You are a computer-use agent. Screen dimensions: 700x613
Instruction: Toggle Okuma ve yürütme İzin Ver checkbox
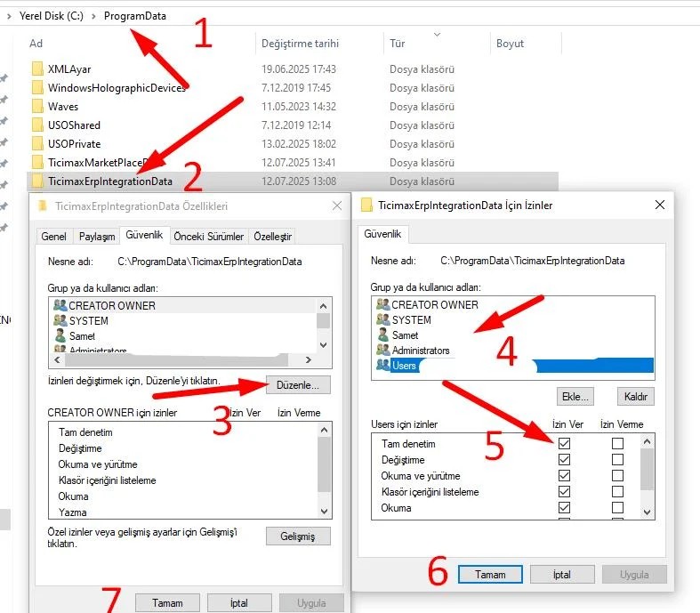pos(565,476)
